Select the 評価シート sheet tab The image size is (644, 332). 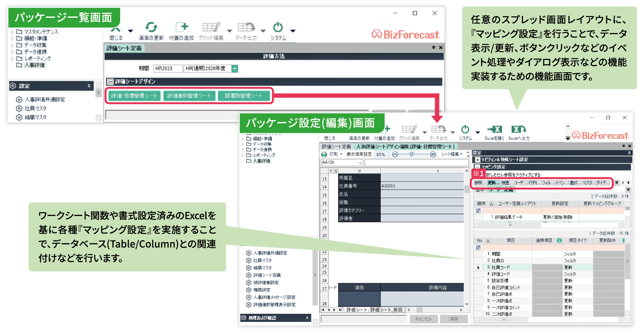coord(357,310)
